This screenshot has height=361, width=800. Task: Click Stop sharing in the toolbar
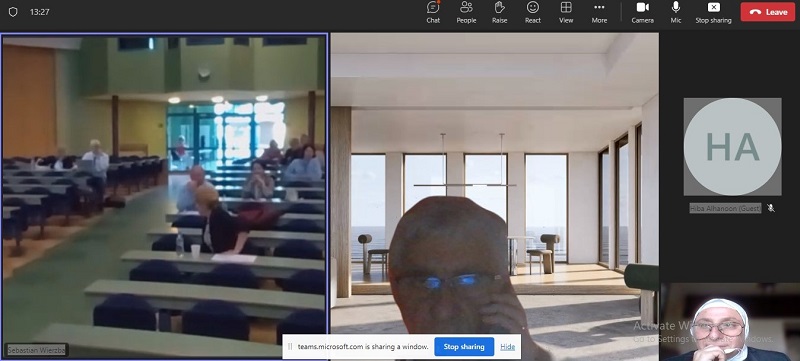pyautogui.click(x=713, y=12)
